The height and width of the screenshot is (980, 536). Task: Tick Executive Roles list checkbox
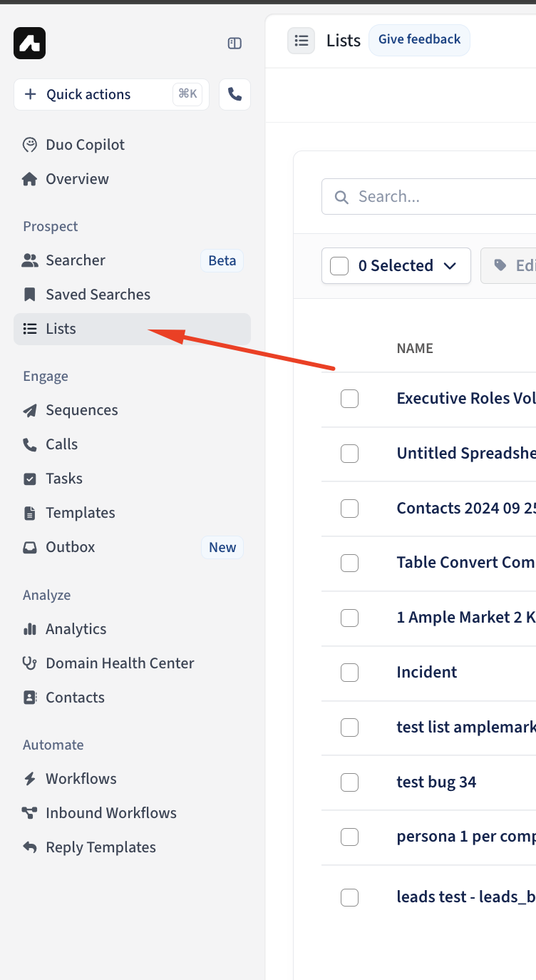(x=349, y=399)
